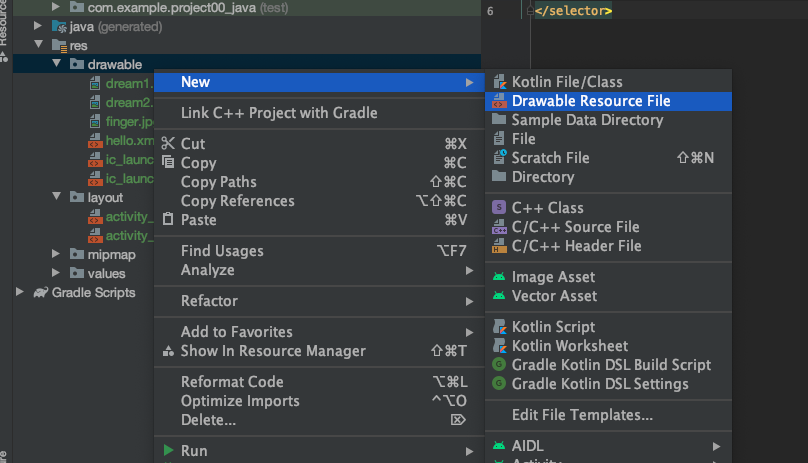Choose File in New submenu

(x=608, y=139)
